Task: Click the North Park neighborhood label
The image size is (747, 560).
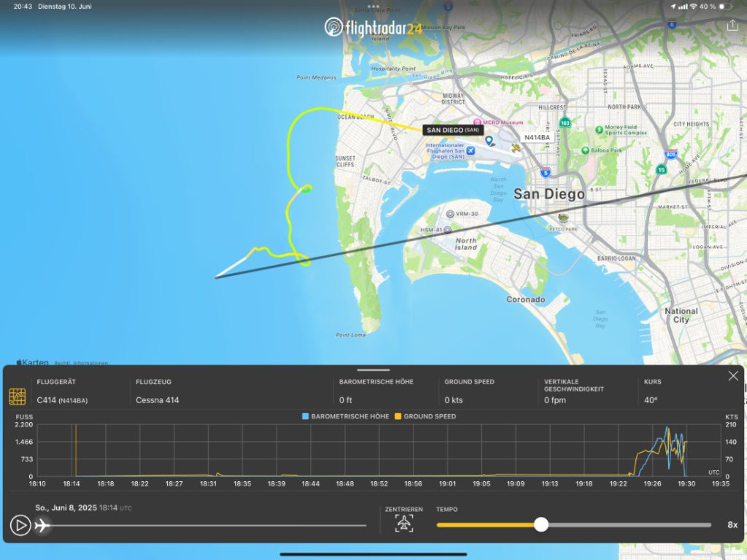Action: pos(624,107)
